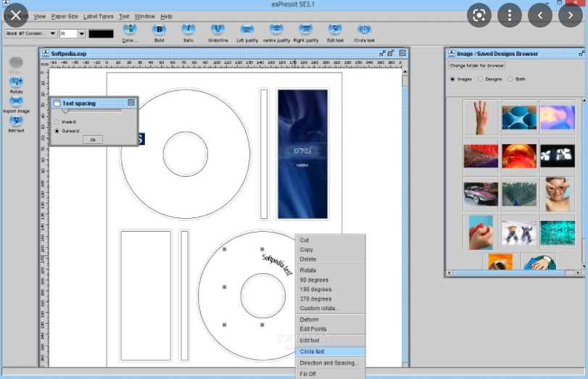This screenshot has width=588, height=379.
Task: Open the Window menu
Action: tap(145, 17)
